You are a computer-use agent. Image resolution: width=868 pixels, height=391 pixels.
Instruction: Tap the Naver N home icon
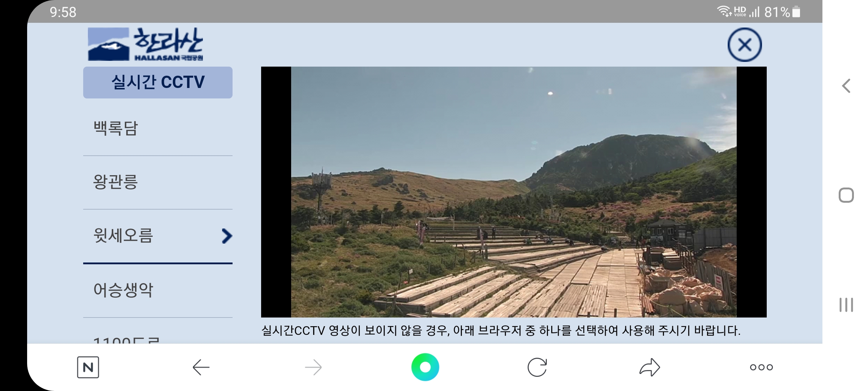[x=88, y=367]
